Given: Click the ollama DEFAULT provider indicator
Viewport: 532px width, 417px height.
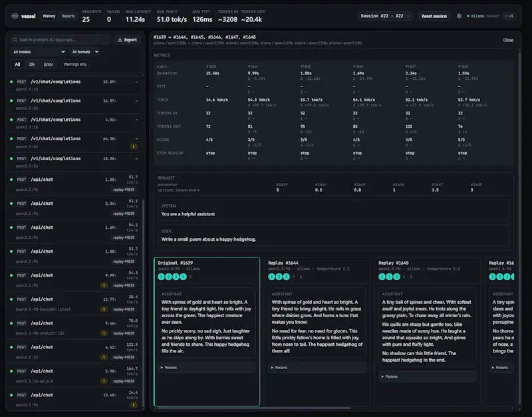Looking at the screenshot, I should coord(483,16).
